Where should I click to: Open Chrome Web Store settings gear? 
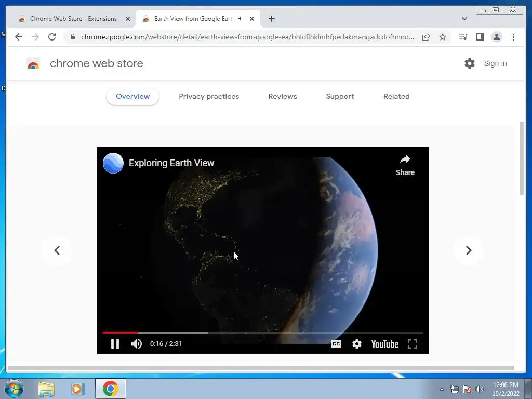(x=470, y=63)
